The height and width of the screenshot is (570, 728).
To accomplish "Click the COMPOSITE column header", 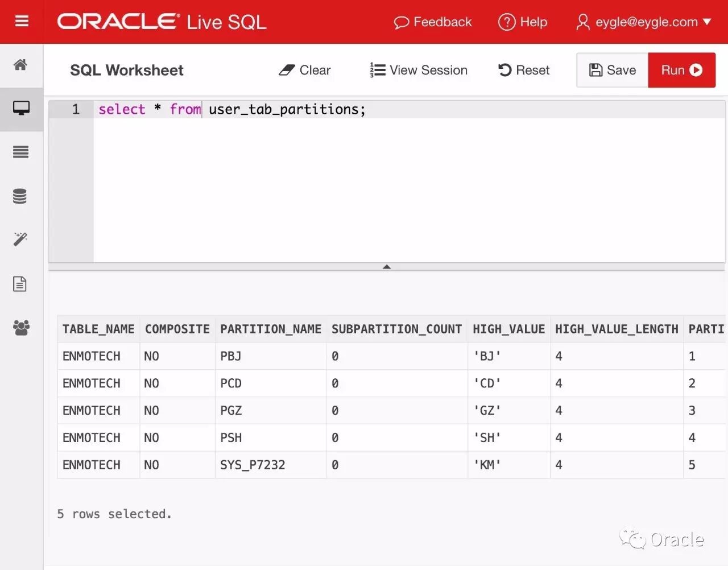I will [x=177, y=329].
